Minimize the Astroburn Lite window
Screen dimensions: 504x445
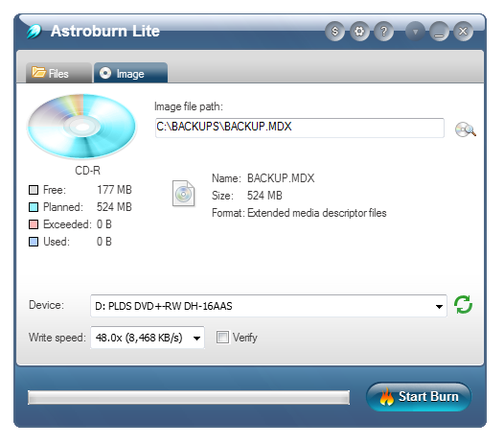tap(439, 32)
